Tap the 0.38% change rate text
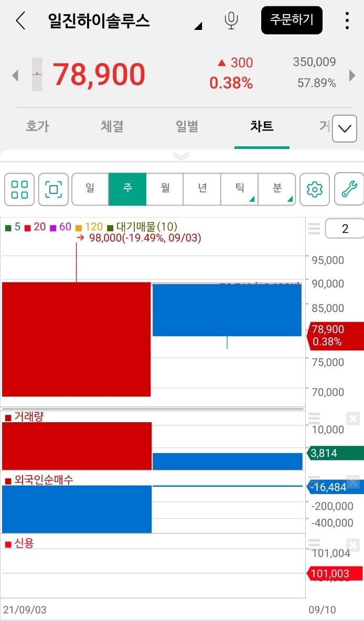This screenshot has width=364, height=621. point(231,83)
